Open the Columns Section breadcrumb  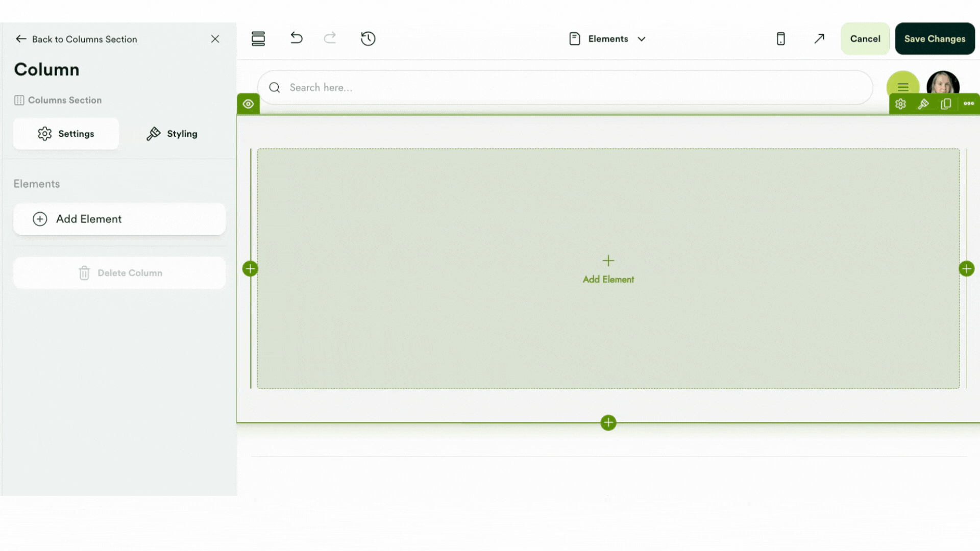[x=58, y=101]
